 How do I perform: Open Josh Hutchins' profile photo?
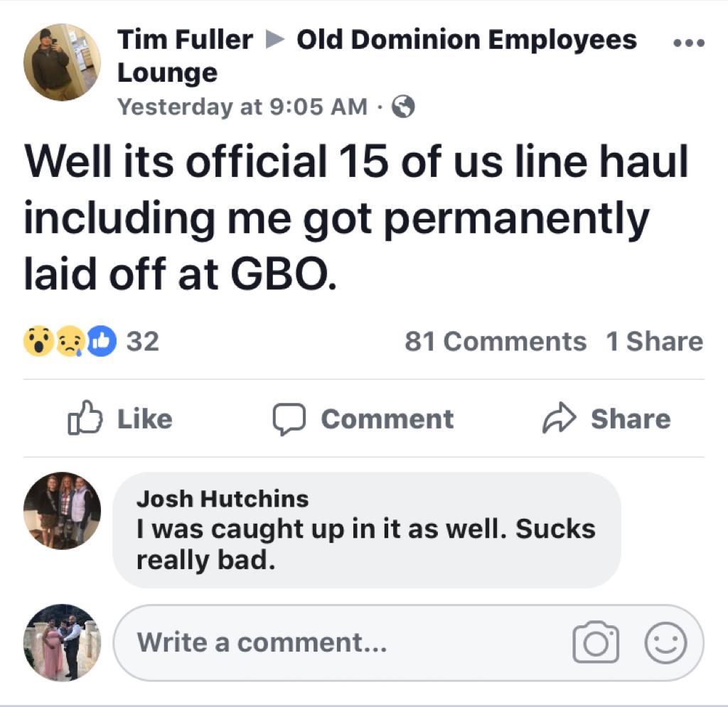62,510
